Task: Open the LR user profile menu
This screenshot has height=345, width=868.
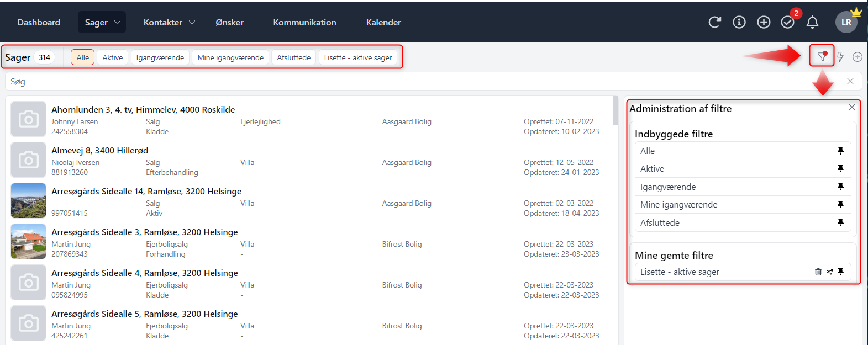Action: [x=846, y=23]
